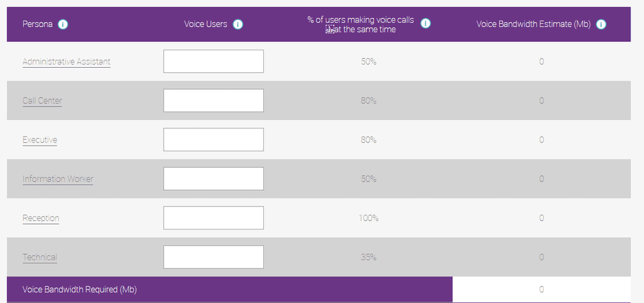This screenshot has width=644, height=303.
Task: Click the Reception persona link
Action: pos(41,218)
